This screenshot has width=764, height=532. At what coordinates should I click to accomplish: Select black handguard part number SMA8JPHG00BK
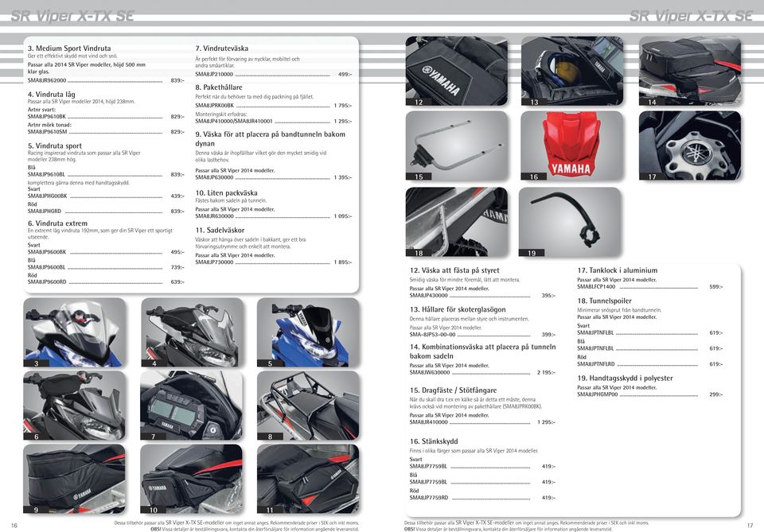47,196
